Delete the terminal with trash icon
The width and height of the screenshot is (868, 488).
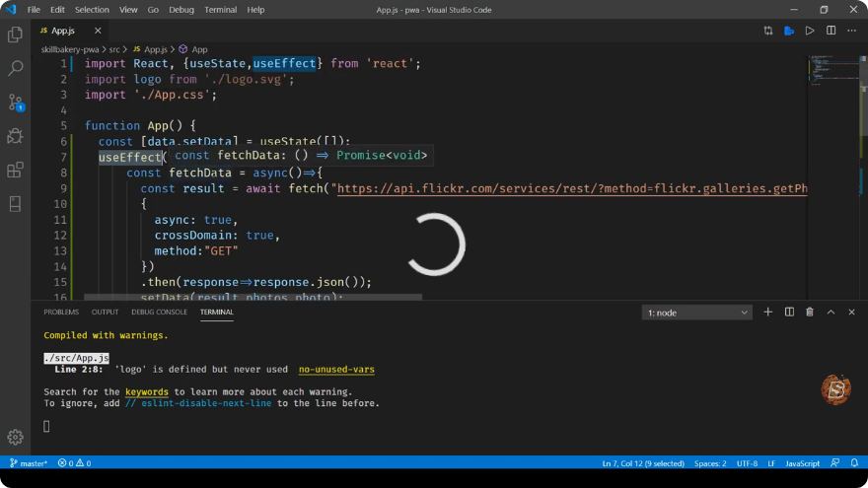pos(810,313)
